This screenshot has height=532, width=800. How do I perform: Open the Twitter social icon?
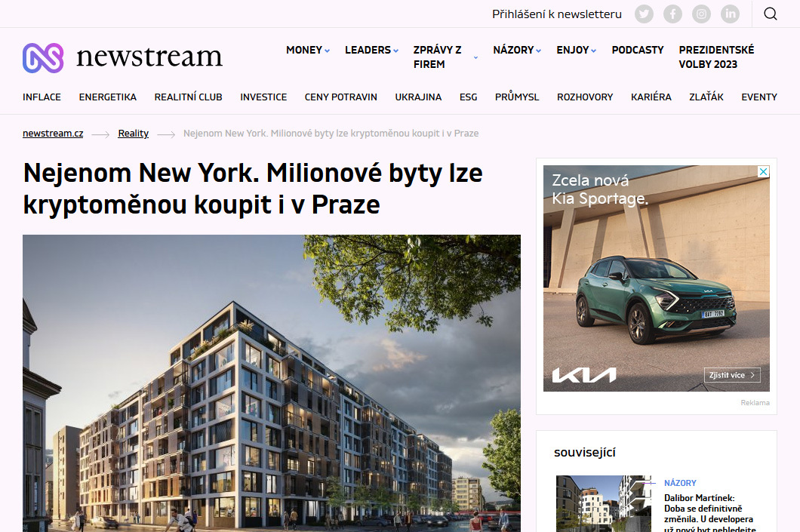644,14
